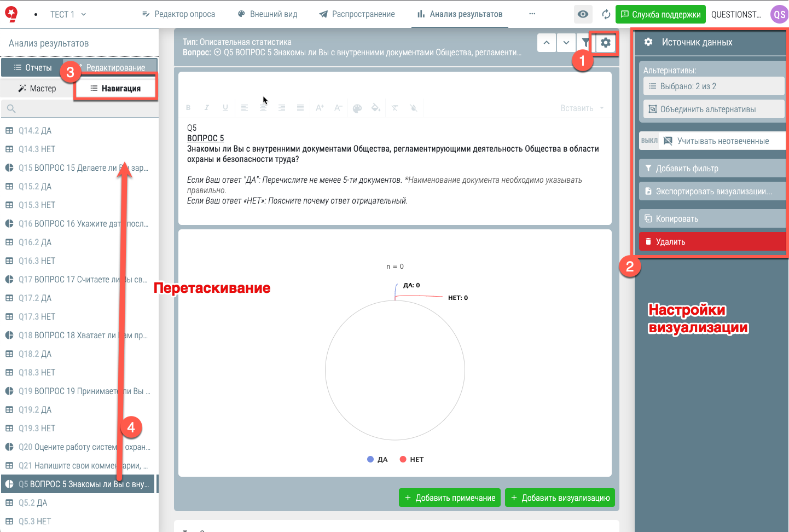Switch to the Редактирование tab
The width and height of the screenshot is (789, 532).
click(x=111, y=67)
